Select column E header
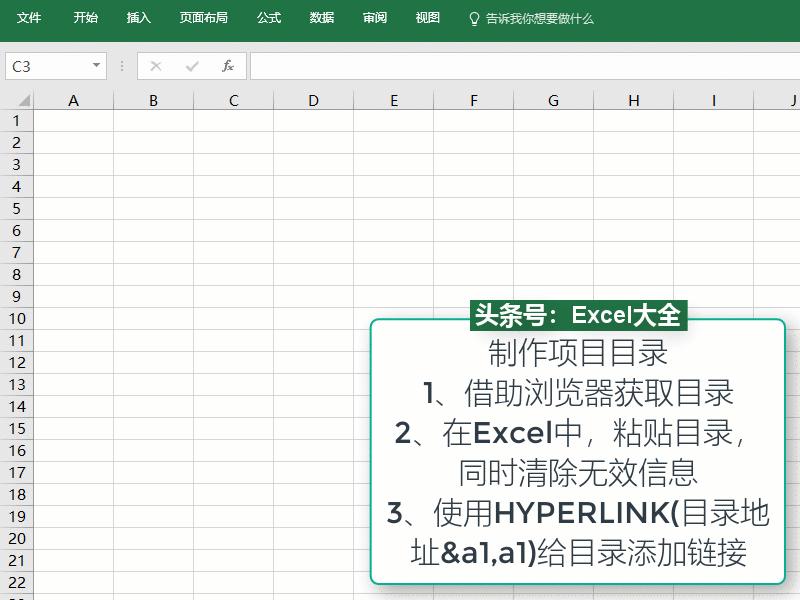Image resolution: width=800 pixels, height=600 pixels. tap(393, 100)
